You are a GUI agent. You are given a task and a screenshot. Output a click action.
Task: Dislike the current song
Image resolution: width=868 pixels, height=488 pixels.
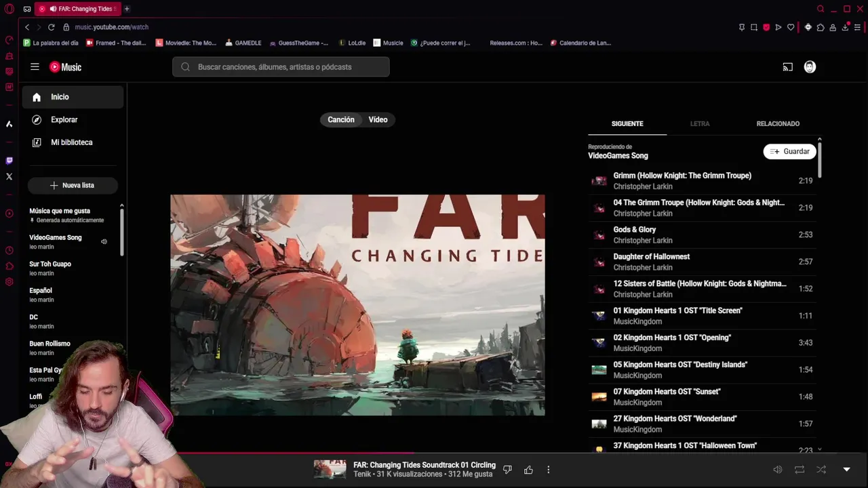pyautogui.click(x=507, y=469)
